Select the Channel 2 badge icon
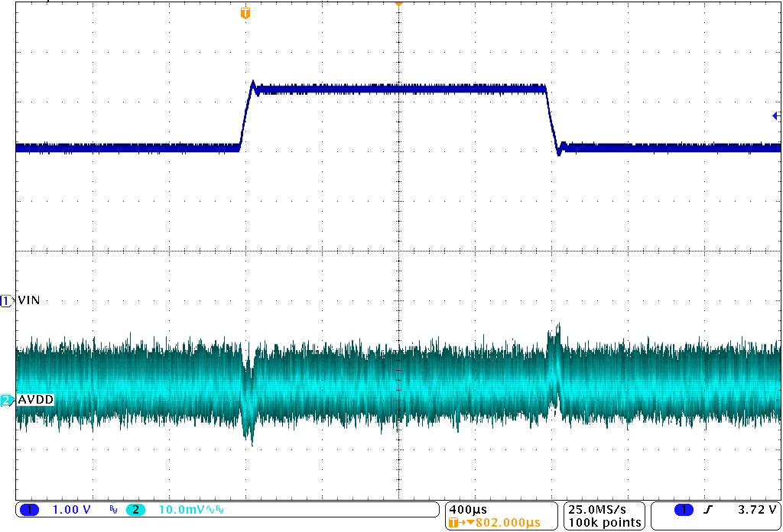This screenshot has height=532, width=783. (135, 508)
